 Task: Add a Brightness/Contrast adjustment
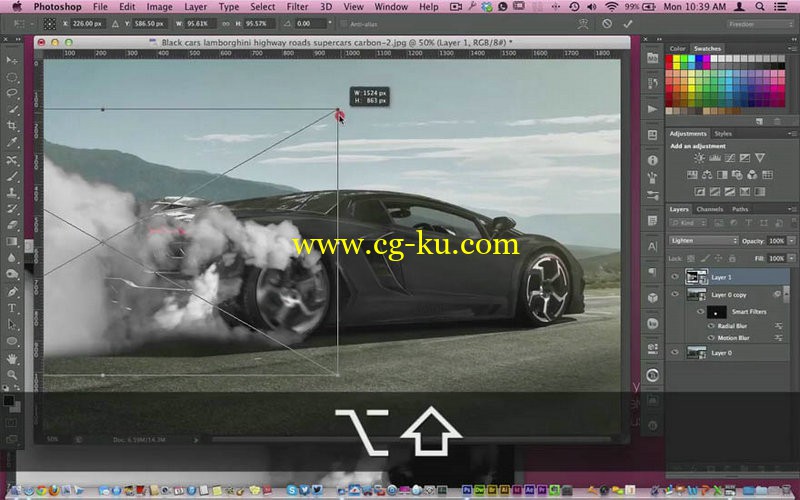pyautogui.click(x=699, y=158)
